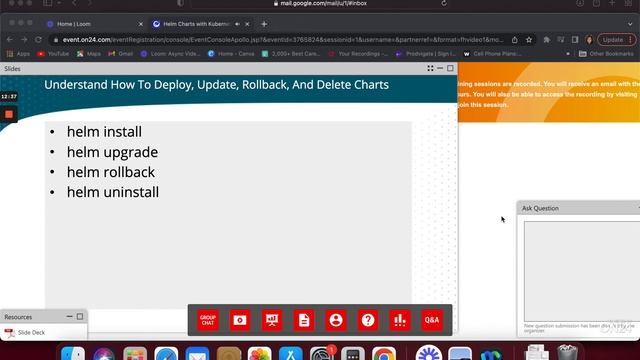Switch to the Home | Loom tab

point(95,24)
